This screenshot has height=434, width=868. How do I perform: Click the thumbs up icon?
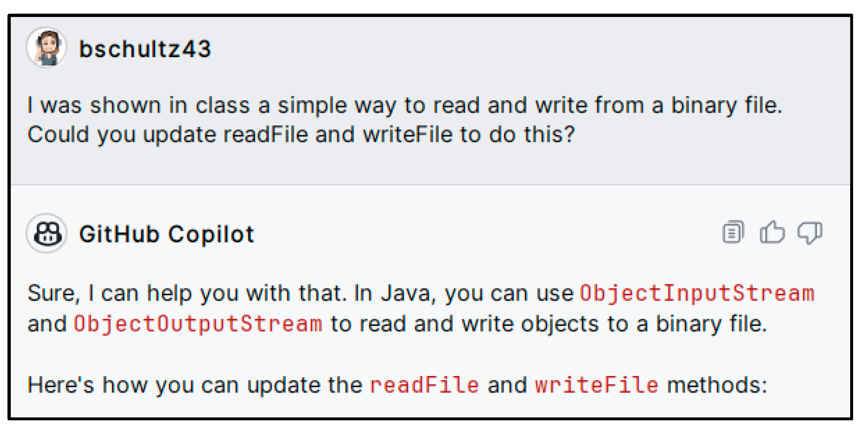coord(772,232)
